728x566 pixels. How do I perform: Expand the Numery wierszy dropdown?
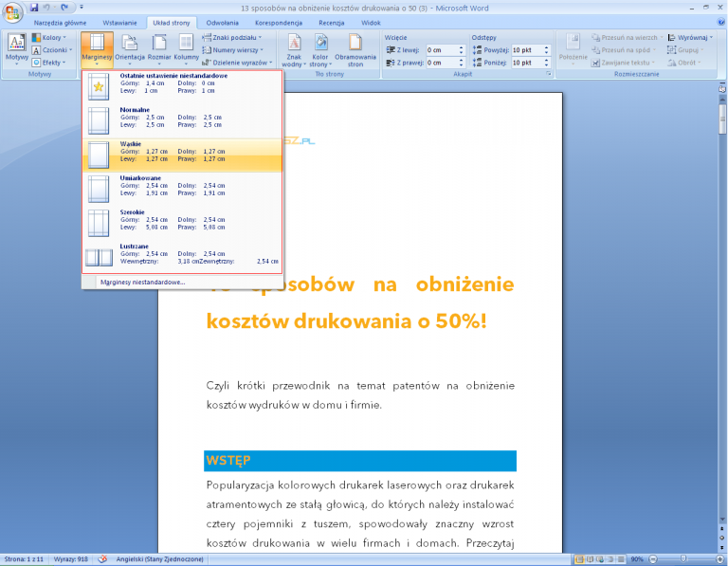coord(236,49)
